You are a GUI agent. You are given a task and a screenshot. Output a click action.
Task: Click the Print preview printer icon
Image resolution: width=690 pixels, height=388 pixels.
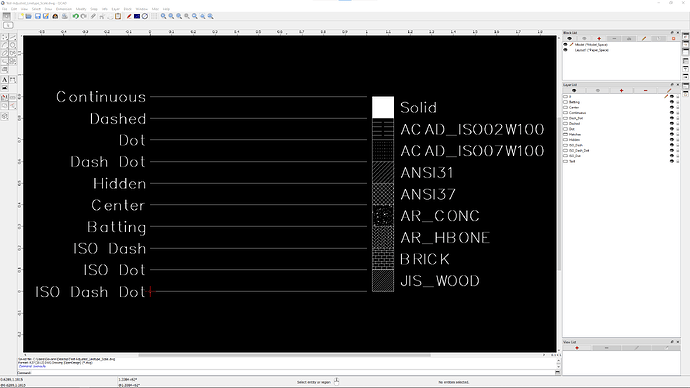coord(65,16)
